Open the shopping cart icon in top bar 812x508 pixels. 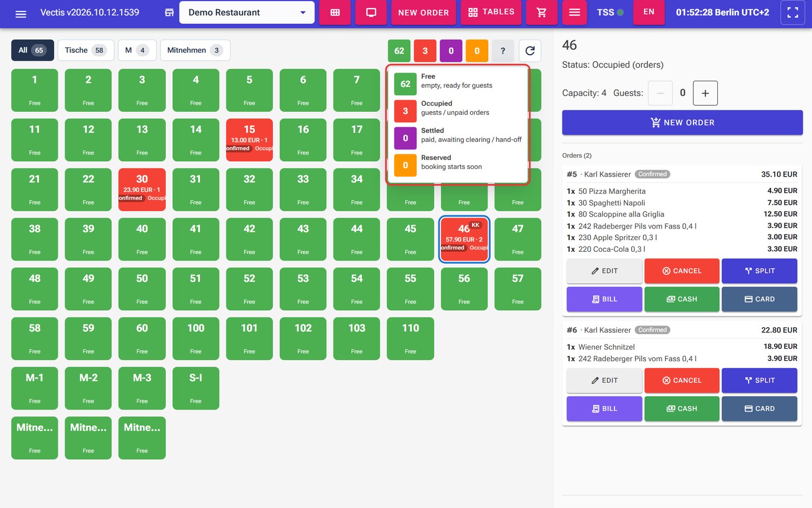coord(542,12)
